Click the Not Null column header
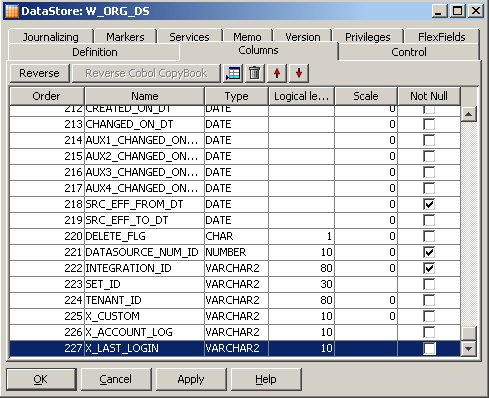This screenshot has height=398, width=489. 429,96
